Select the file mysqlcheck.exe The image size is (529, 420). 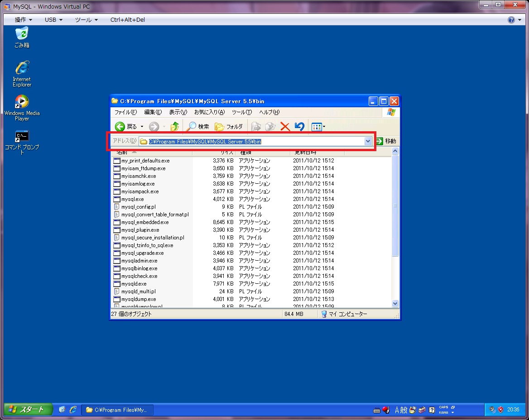139,277
